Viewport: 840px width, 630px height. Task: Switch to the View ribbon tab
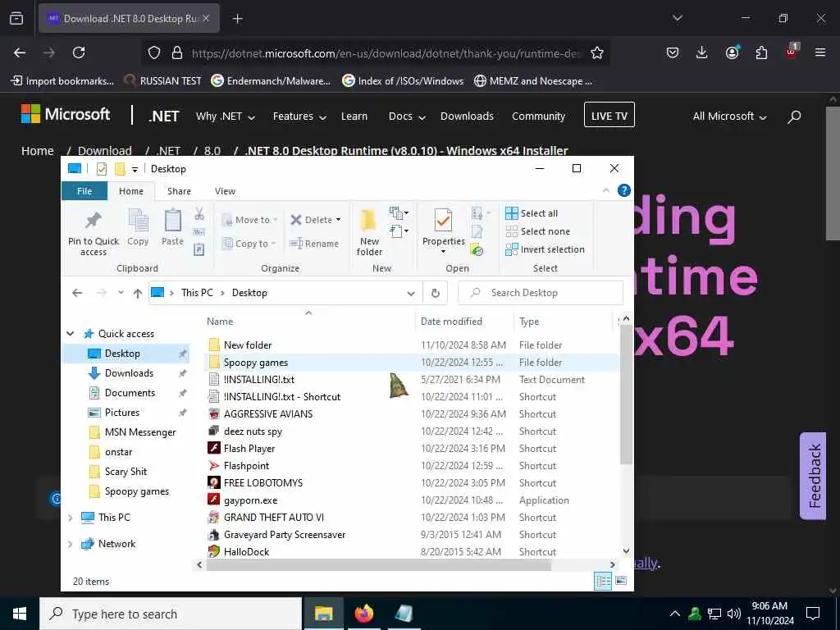(225, 191)
